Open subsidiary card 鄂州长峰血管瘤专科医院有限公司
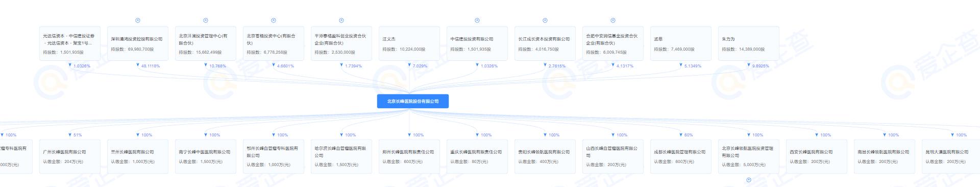 pos(274,156)
